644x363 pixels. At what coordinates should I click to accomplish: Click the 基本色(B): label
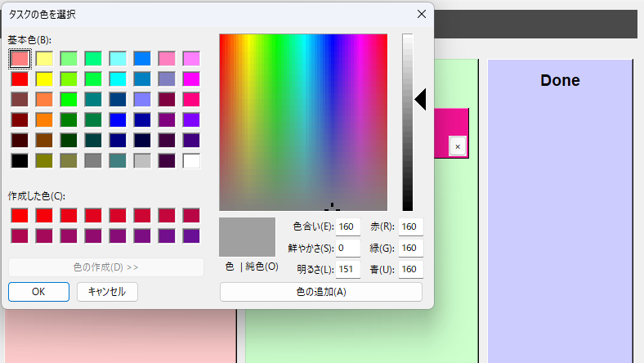pos(29,40)
